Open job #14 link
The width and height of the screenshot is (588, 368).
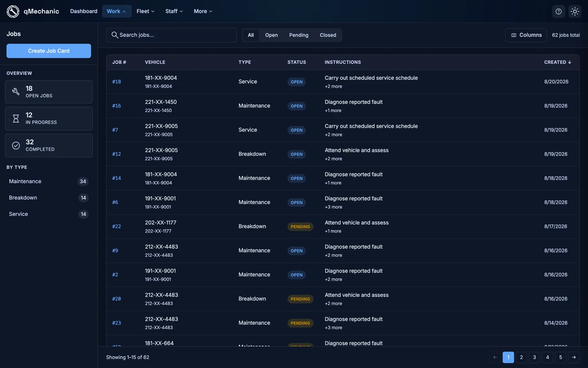coord(116,178)
